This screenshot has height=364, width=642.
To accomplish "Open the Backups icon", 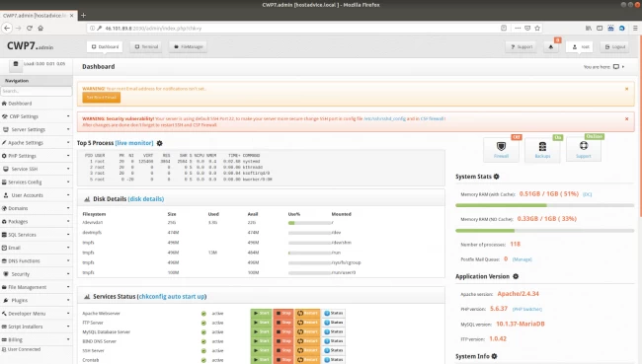I will pos(542,146).
